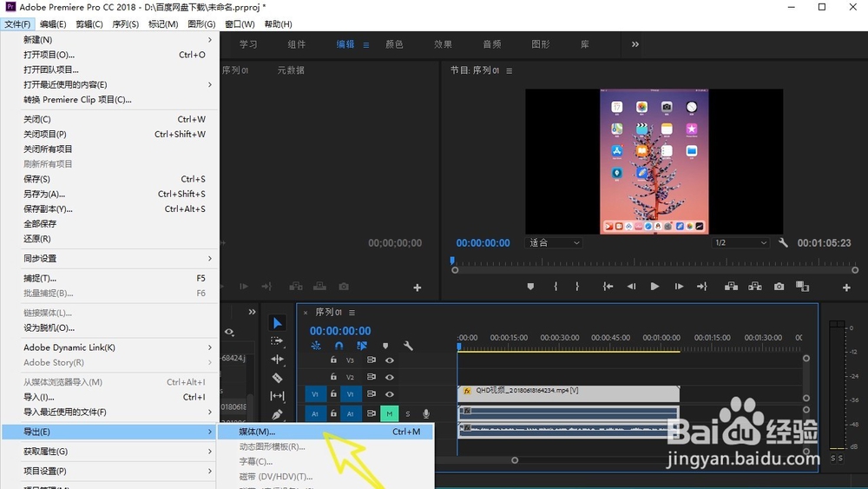Image resolution: width=868 pixels, height=489 pixels.
Task: Expand 新建(N) submenu
Action: point(111,40)
